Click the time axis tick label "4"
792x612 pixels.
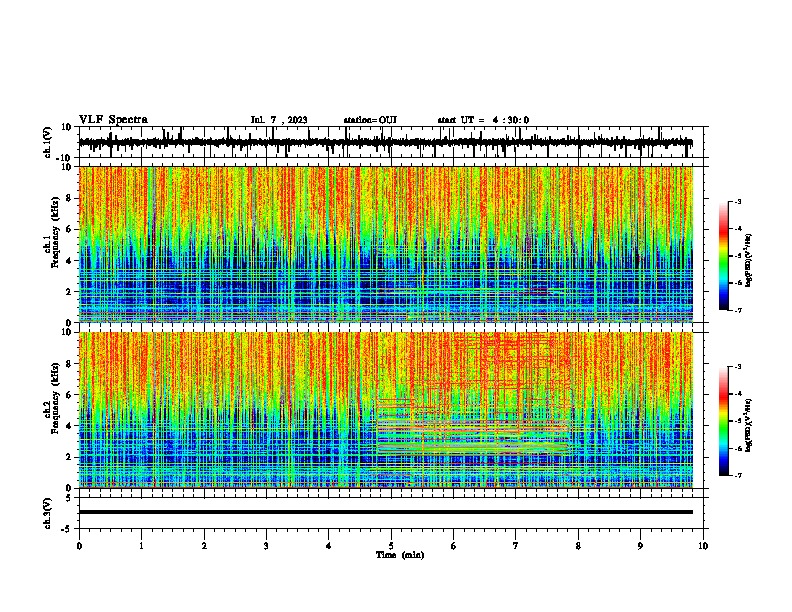point(329,546)
